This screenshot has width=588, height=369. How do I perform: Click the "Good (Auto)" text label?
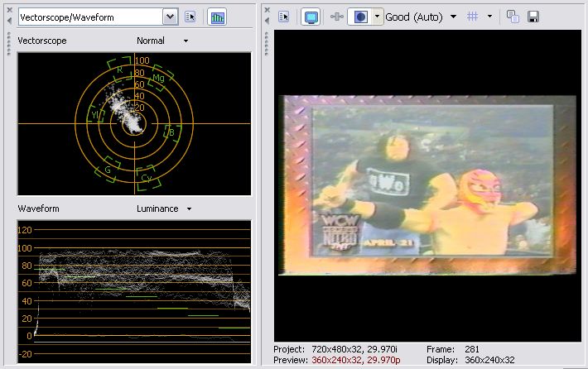pyautogui.click(x=414, y=17)
